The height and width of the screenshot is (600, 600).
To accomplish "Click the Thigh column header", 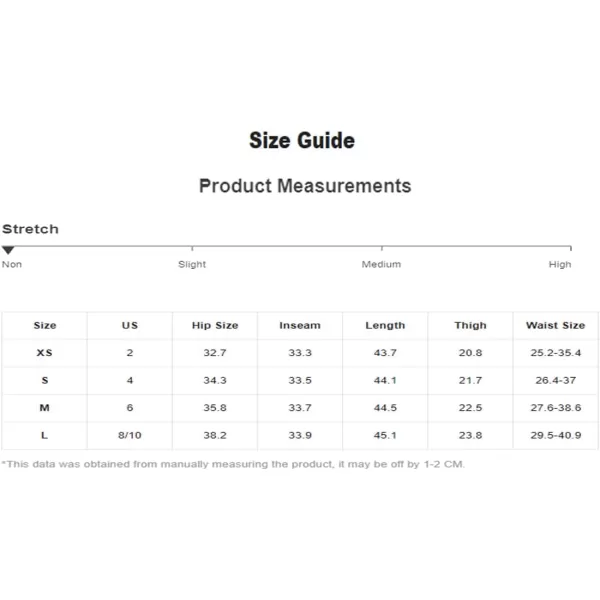I will [x=470, y=325].
